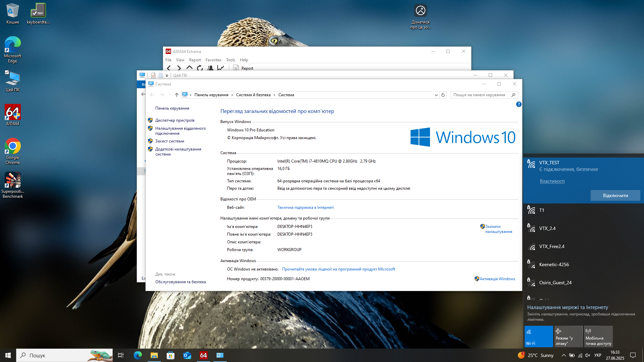Screen dimensions: 644x362
Task: Open the Tools menu in AIDA64
Action: pos(230,60)
